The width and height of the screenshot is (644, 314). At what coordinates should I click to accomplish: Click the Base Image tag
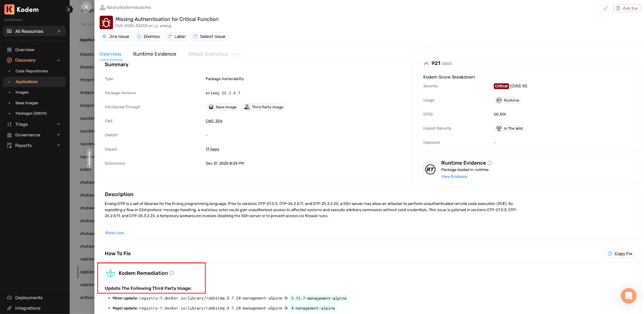[x=222, y=107]
